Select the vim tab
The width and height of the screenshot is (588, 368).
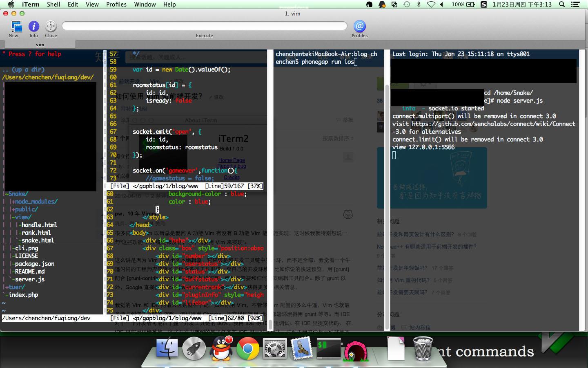point(40,45)
